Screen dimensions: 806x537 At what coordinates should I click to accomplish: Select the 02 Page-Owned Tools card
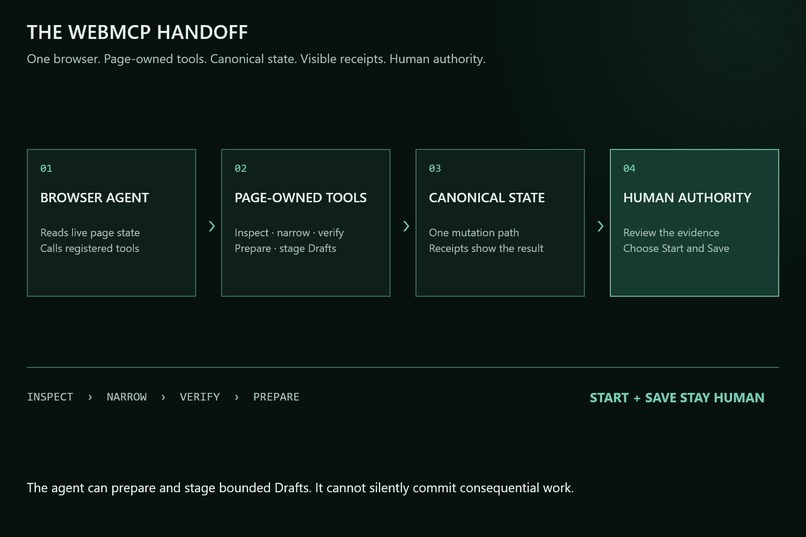click(306, 223)
